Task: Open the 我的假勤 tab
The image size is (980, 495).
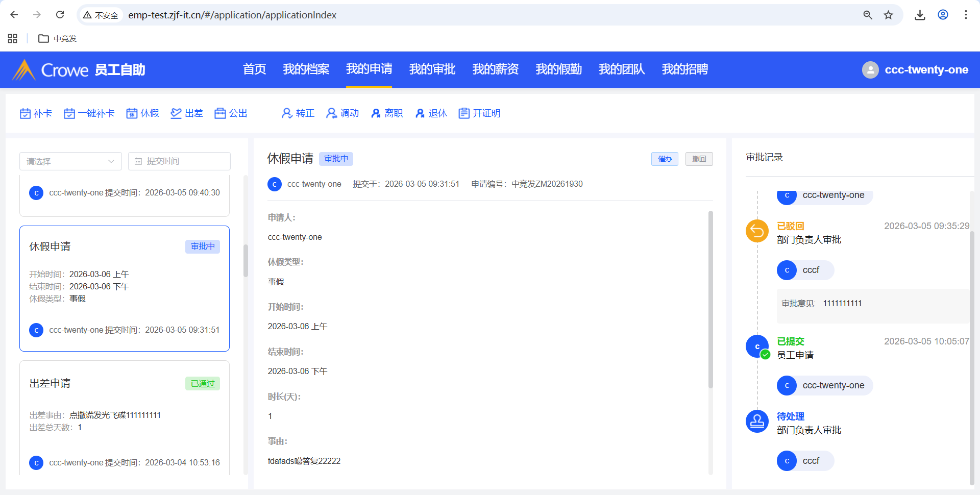Action: coord(559,69)
